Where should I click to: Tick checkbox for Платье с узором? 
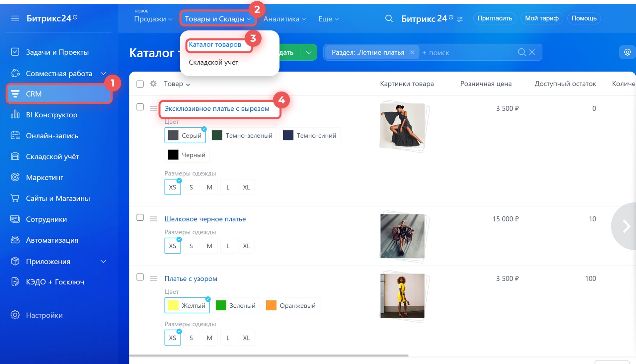(x=140, y=277)
